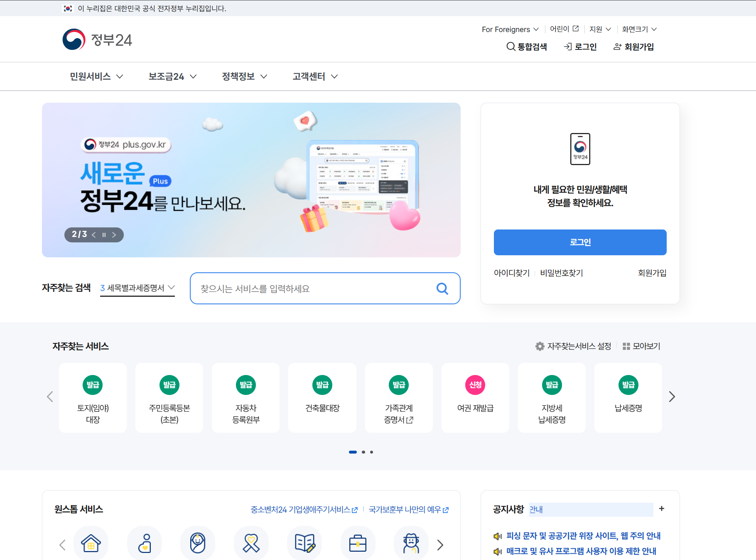The height and width of the screenshot is (560, 756).
Task: Select 지방세 납세증명 service card
Action: click(552, 398)
